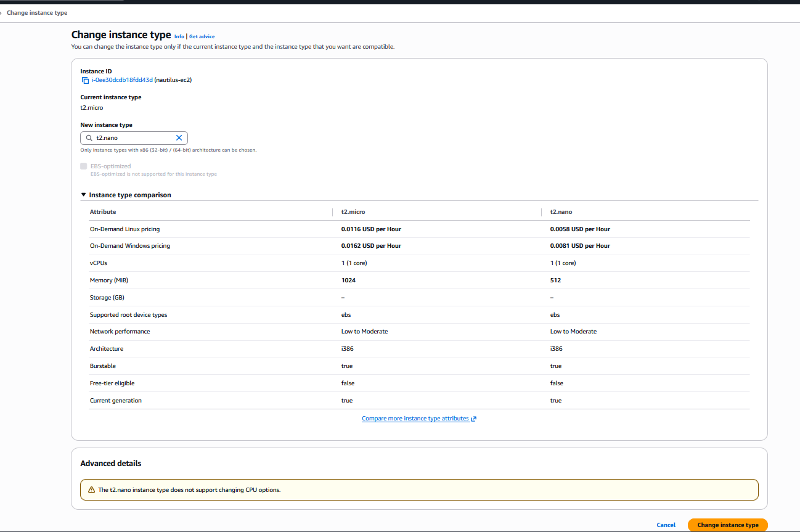
Task: Click the Attribute column header
Action: click(x=103, y=212)
